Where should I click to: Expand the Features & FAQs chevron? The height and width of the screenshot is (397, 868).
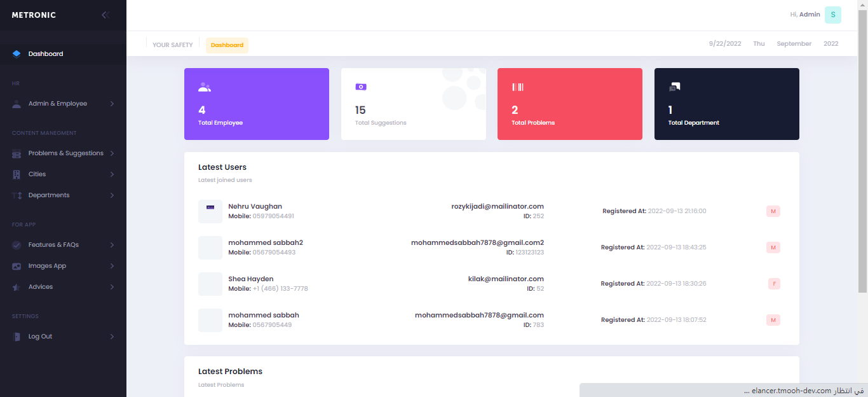point(112,245)
